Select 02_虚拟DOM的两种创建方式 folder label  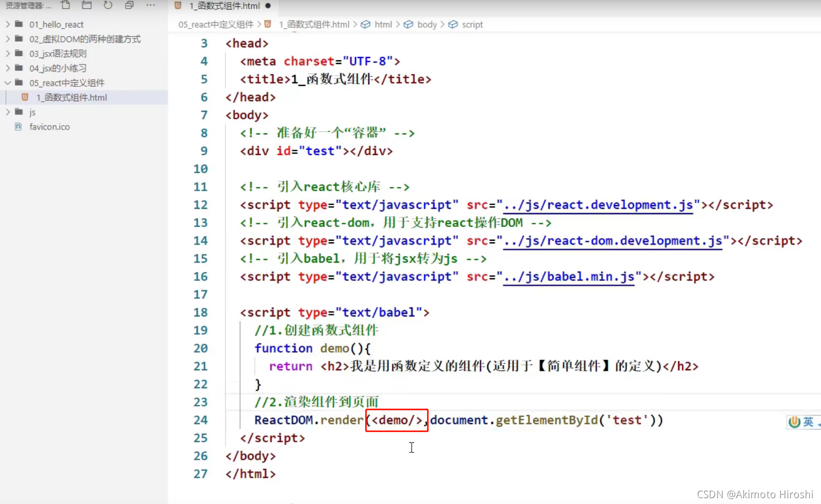click(x=85, y=39)
